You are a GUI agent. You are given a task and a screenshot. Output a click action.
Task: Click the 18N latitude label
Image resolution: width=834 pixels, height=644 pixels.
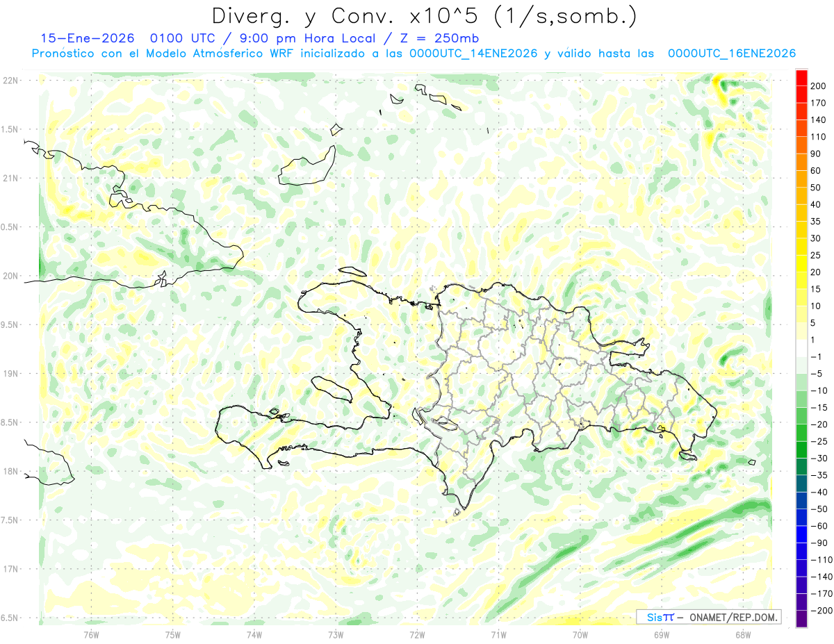(x=10, y=471)
